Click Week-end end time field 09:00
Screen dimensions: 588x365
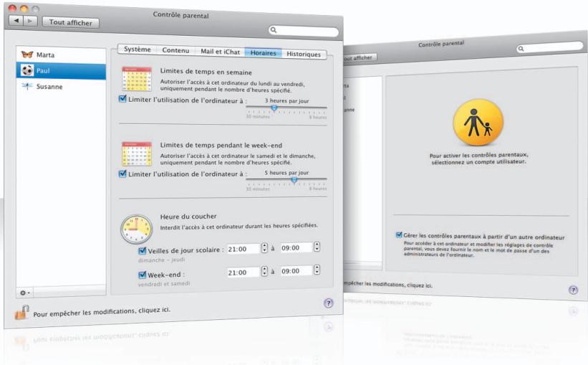click(x=297, y=271)
